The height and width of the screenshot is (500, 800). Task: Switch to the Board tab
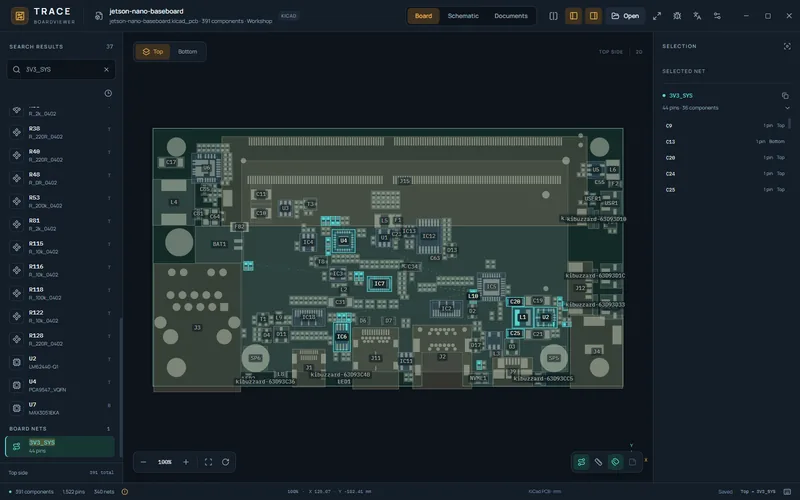pyautogui.click(x=423, y=16)
